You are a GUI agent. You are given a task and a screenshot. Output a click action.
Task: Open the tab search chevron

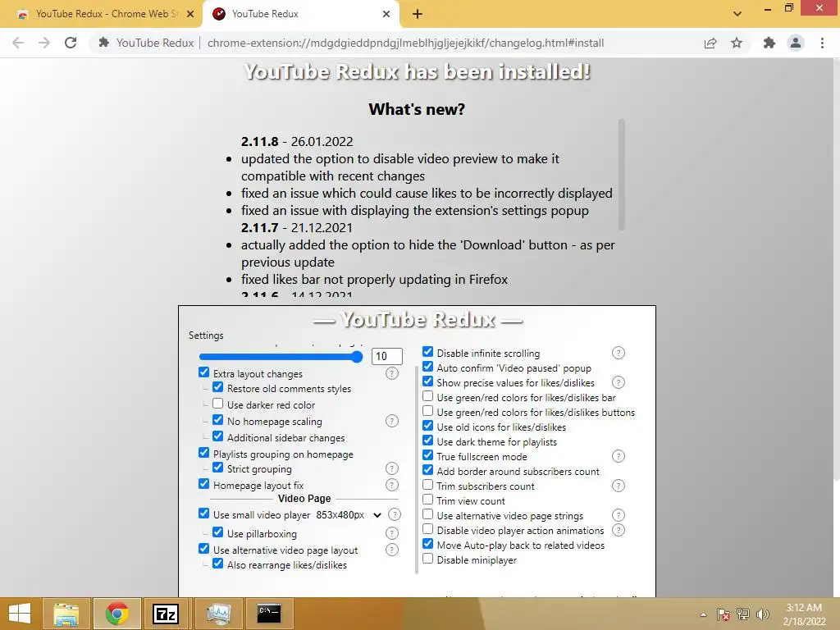pyautogui.click(x=737, y=14)
